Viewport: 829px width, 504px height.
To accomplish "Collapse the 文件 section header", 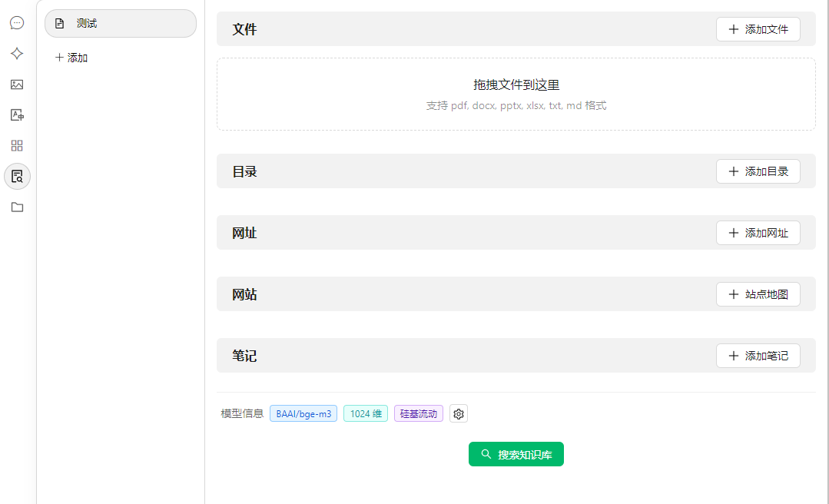I will click(243, 29).
